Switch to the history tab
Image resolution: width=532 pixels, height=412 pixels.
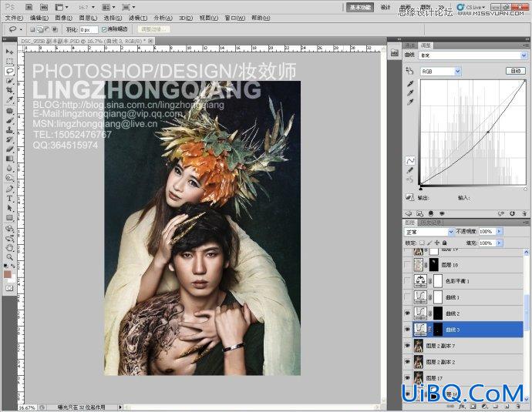coord(430,223)
